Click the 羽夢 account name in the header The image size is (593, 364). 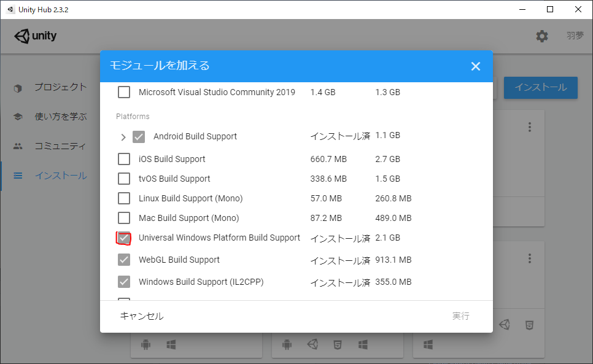coord(575,36)
